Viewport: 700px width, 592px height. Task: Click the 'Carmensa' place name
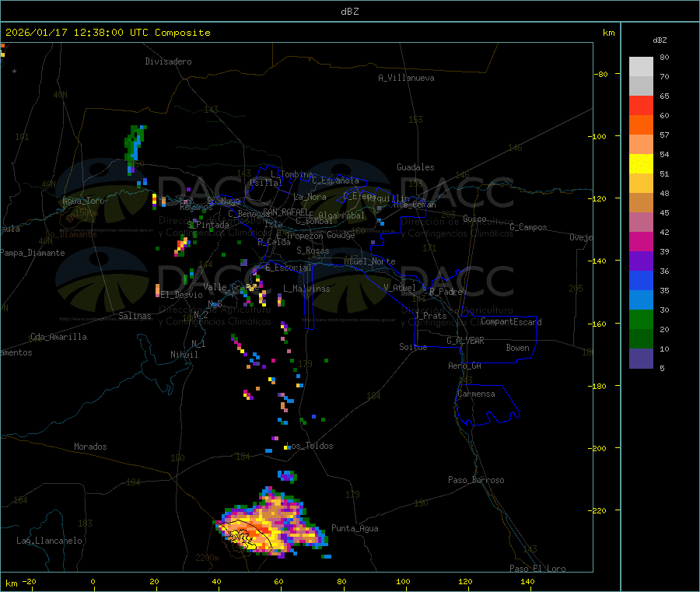[x=476, y=394]
